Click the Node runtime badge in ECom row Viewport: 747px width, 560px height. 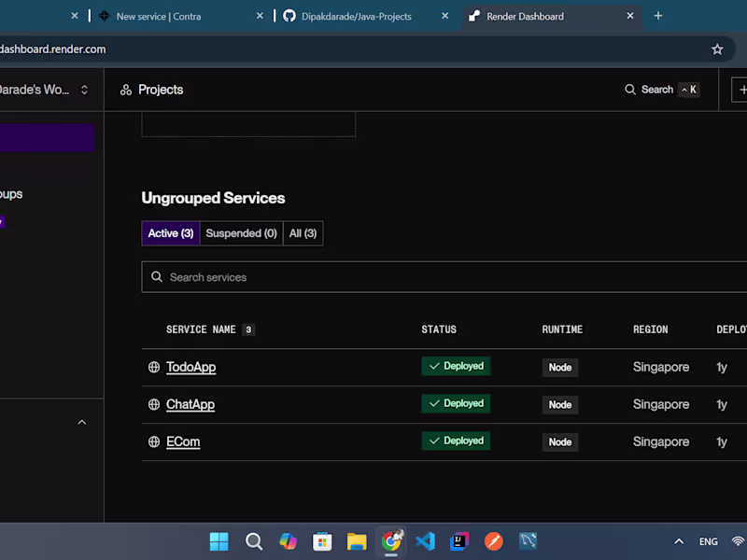560,441
